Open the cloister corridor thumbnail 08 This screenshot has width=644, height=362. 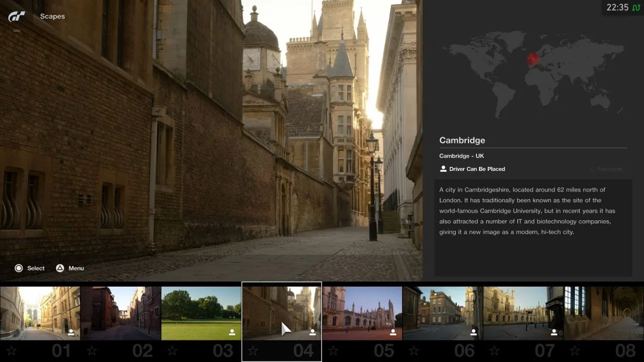pyautogui.click(x=604, y=313)
